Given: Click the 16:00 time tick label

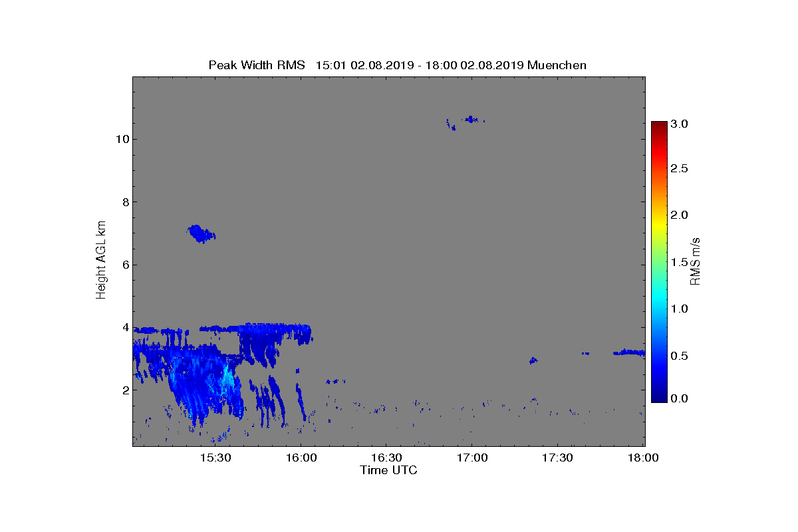Looking at the screenshot, I should pyautogui.click(x=300, y=458).
